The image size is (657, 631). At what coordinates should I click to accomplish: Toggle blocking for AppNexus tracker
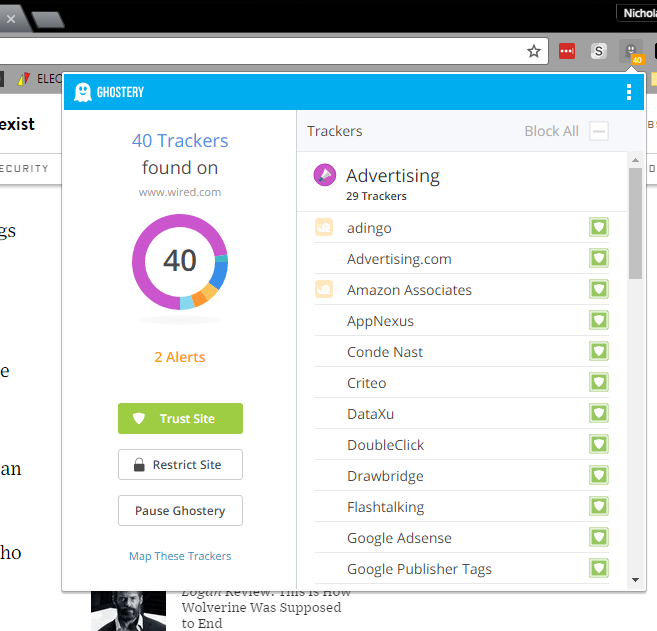[599, 321]
